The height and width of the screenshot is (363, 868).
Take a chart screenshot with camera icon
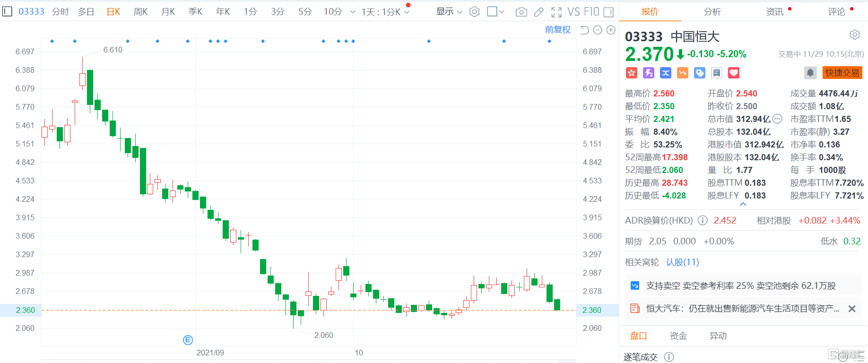click(521, 12)
